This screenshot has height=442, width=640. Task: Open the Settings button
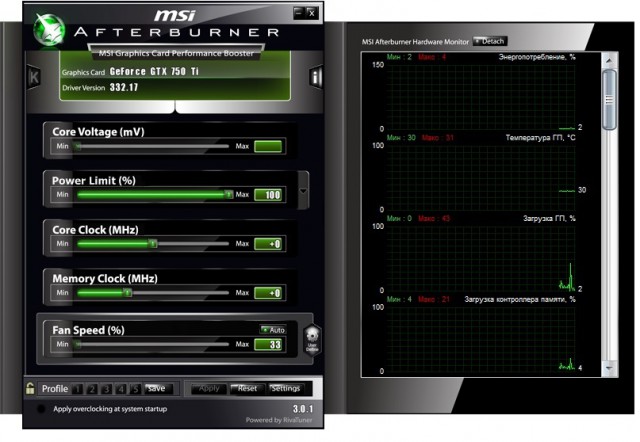coord(285,389)
